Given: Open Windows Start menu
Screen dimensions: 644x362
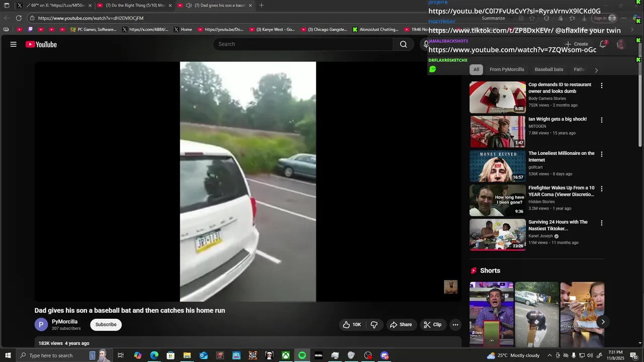Looking at the screenshot, I should tap(8, 355).
